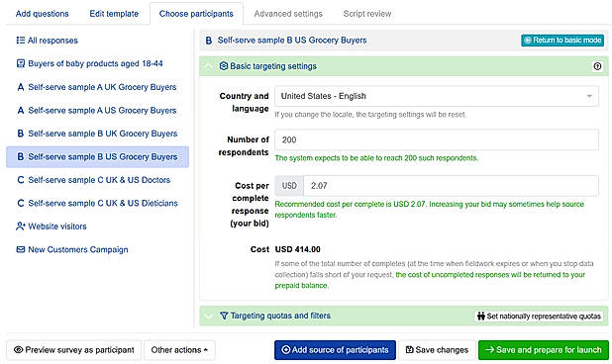Click Add source of participants button
The image size is (612, 364).
[335, 350]
